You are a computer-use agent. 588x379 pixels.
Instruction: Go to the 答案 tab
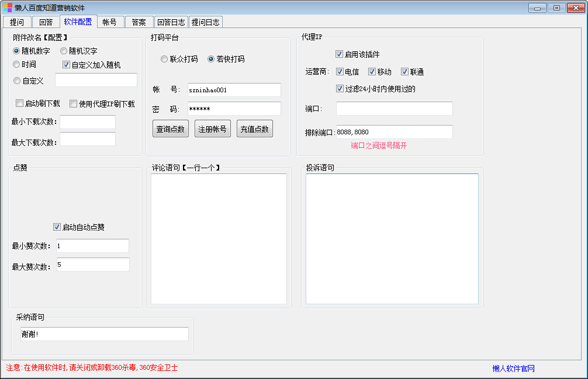click(139, 22)
